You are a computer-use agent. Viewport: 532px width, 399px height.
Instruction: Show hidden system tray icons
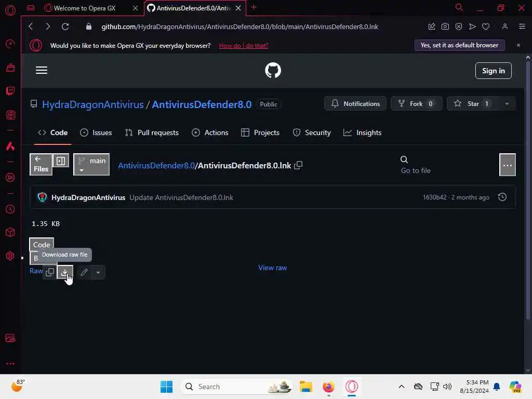coord(402,387)
